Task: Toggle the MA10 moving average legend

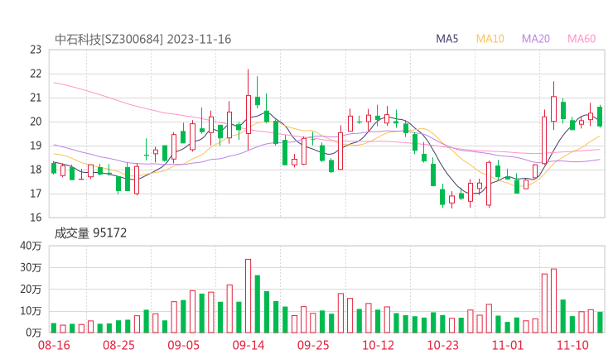Action: click(x=490, y=39)
